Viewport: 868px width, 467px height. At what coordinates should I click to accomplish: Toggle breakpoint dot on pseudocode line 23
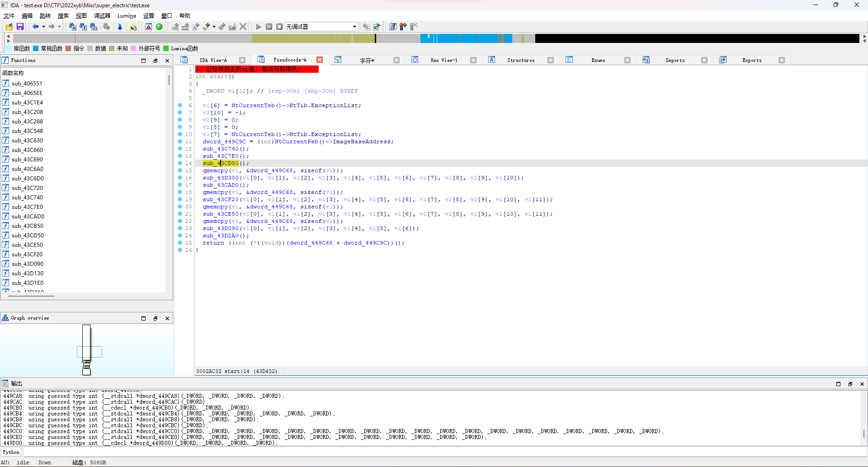click(x=180, y=228)
